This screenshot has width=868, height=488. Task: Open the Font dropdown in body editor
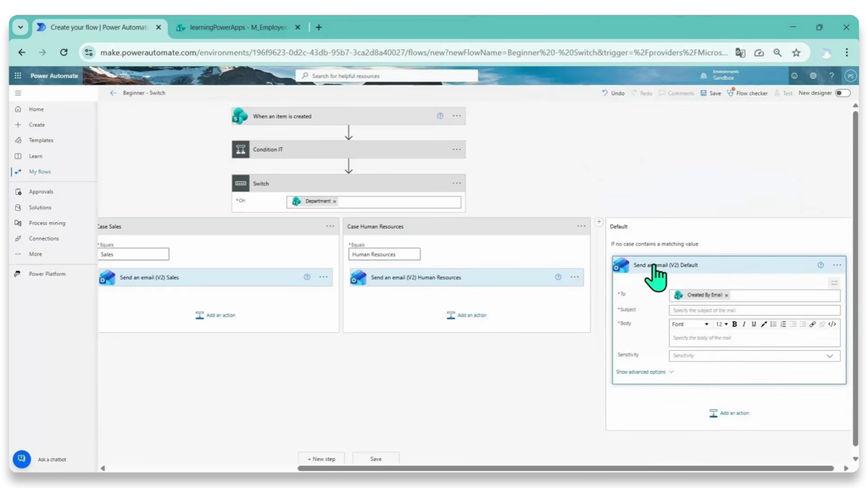pos(690,324)
